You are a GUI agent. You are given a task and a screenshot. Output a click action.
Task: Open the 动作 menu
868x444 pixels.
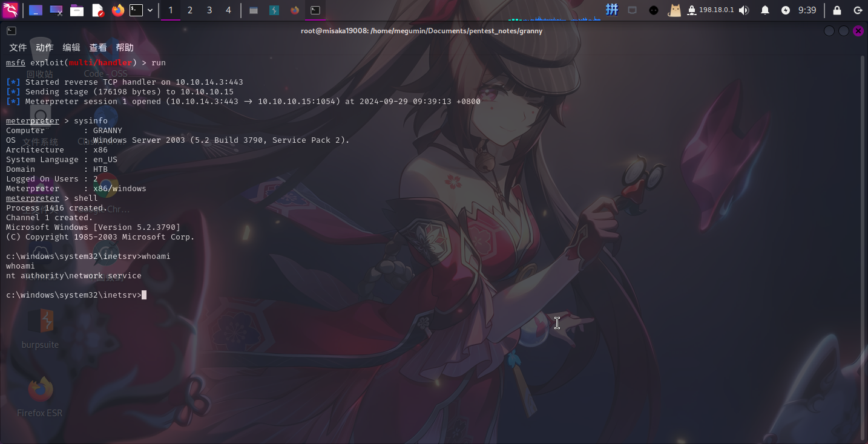pos(45,48)
